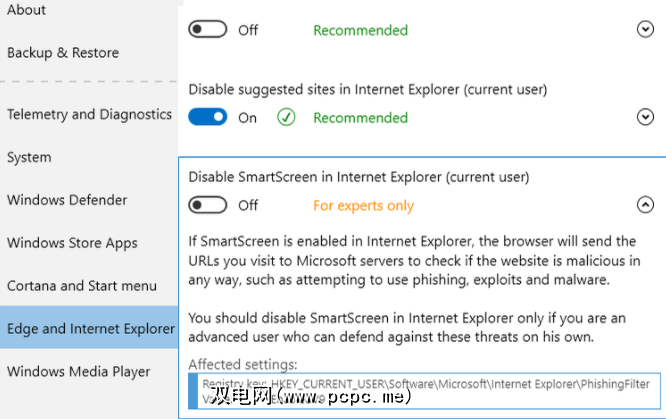The image size is (666, 419).
Task: Click the Registry key affected settings box
Action: (x=424, y=390)
